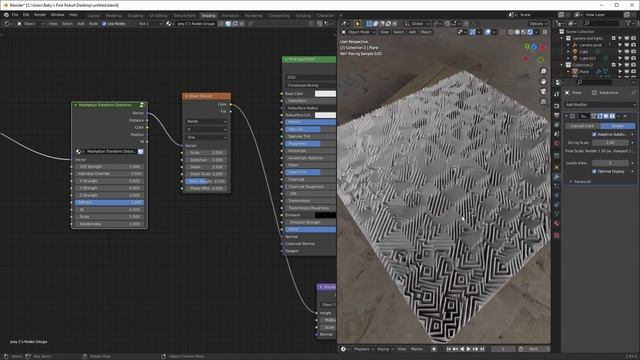Toggle fake user shield on node material

(x=228, y=24)
